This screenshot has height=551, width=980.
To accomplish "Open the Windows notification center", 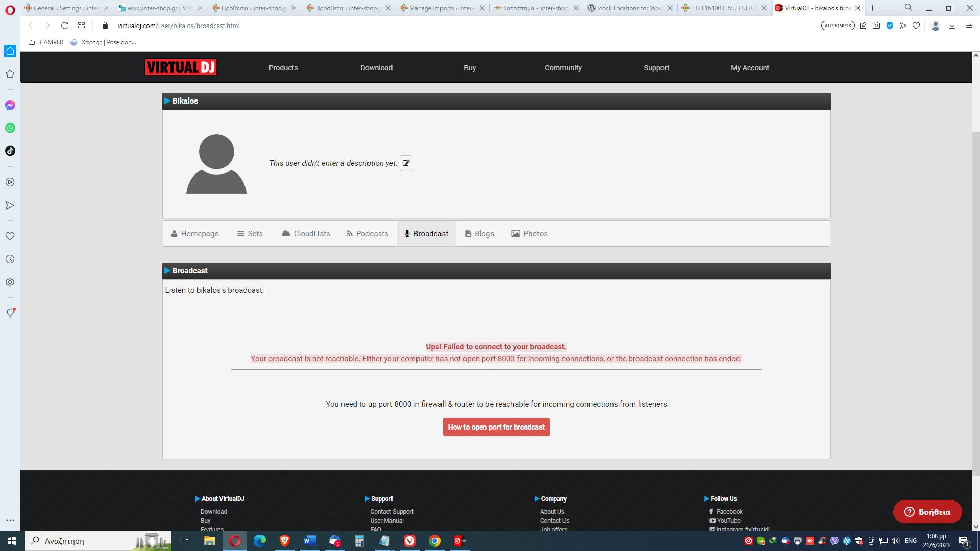I will click(964, 541).
